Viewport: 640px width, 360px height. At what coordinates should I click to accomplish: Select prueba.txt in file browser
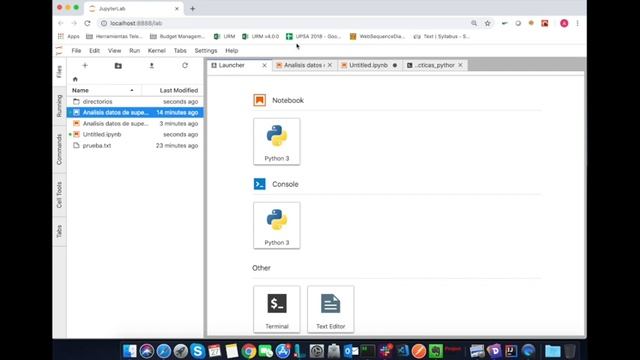tap(135, 146)
